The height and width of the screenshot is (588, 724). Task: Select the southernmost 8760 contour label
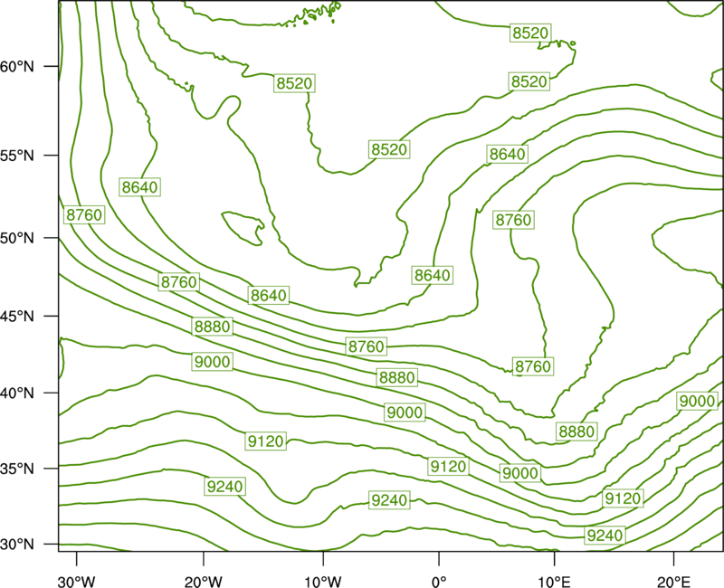pos(533,366)
